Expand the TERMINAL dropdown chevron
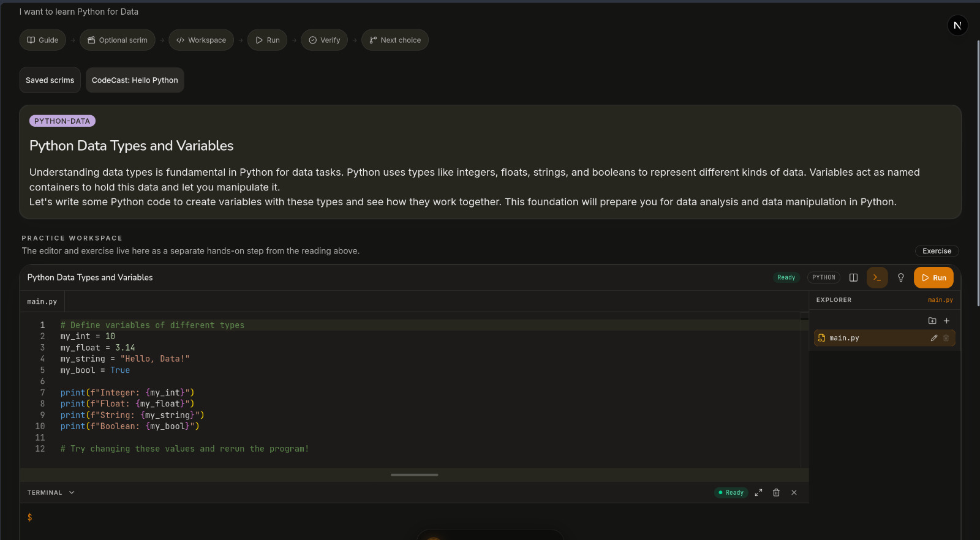 tap(72, 493)
